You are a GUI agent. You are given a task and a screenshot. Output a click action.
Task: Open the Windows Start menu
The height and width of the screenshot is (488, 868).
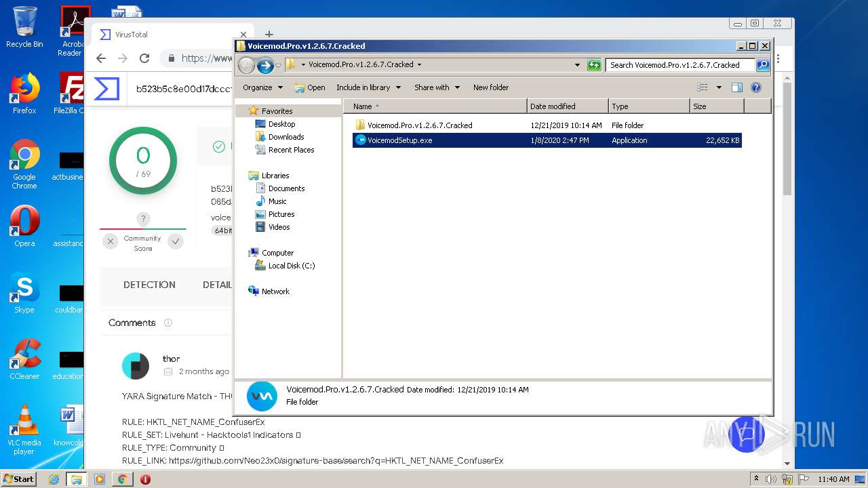(x=18, y=479)
